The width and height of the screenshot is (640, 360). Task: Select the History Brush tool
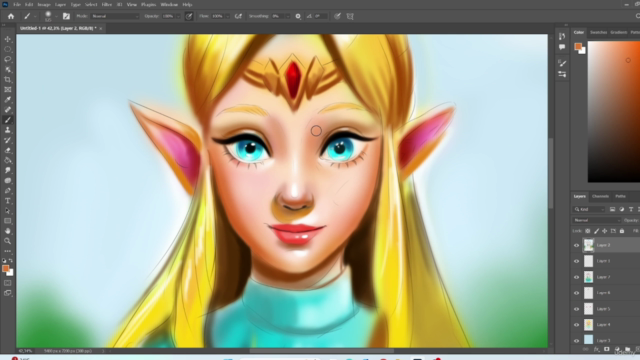click(7, 140)
